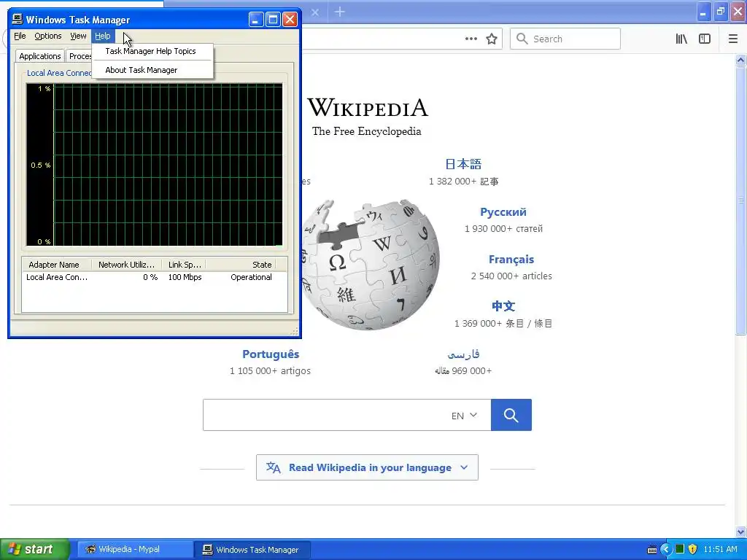The width and height of the screenshot is (747, 560).
Task: Open the Persian فارسی Wikipedia link
Action: coord(463,354)
